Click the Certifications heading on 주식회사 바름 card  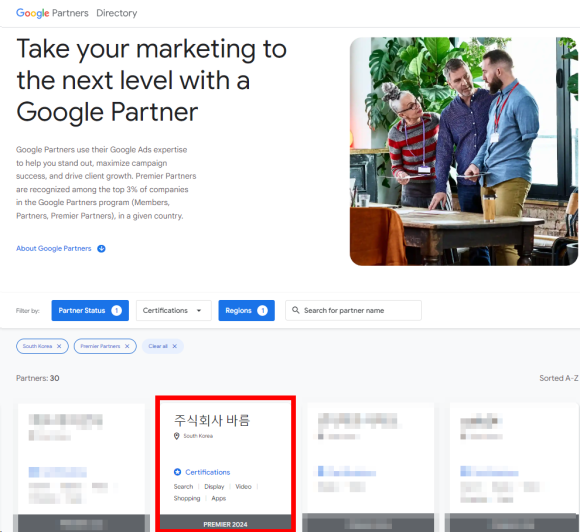tap(208, 472)
